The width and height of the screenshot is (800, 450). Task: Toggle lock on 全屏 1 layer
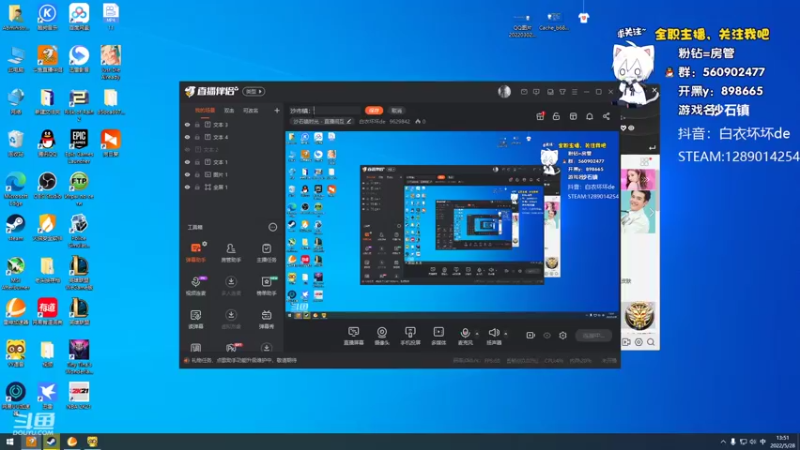[197, 187]
